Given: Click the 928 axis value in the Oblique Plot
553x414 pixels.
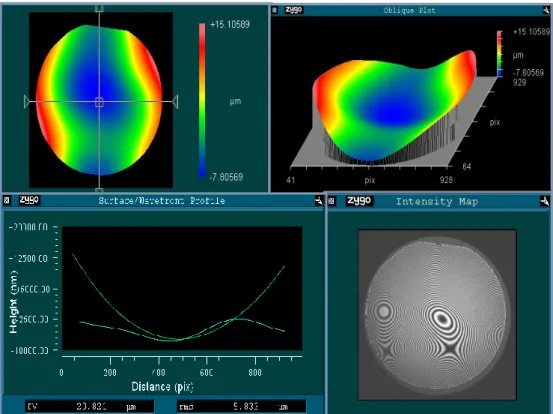Looking at the screenshot, I should [446, 180].
